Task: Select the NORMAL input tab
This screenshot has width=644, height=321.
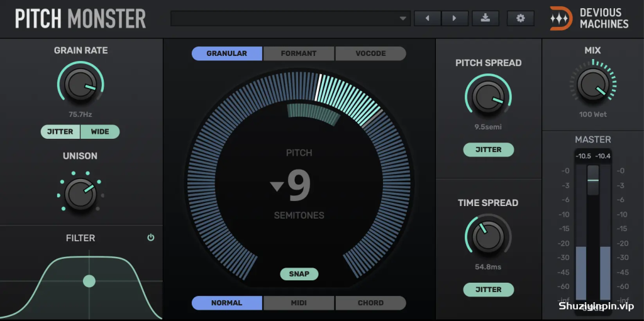Action: (226, 303)
